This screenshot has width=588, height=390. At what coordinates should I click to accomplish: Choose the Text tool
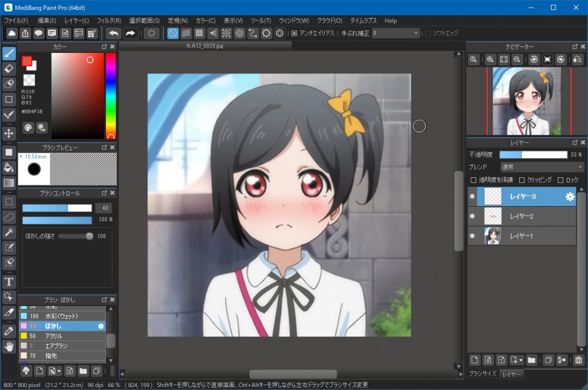[x=9, y=282]
